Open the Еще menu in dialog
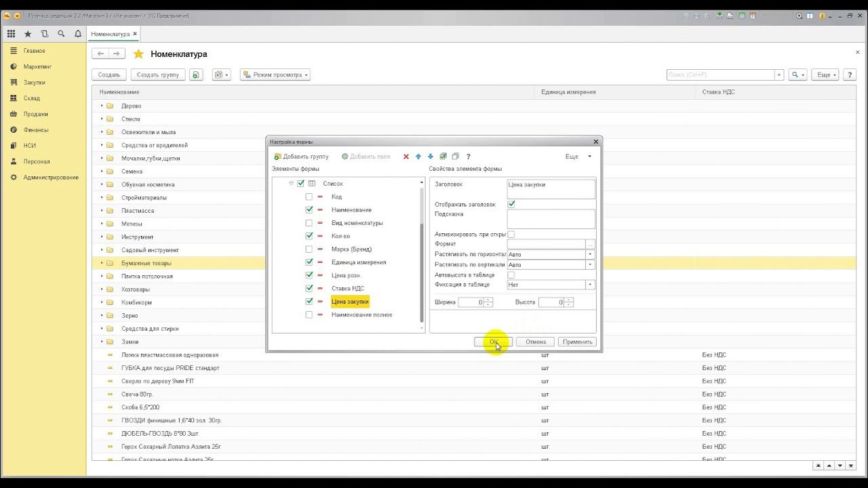The width and height of the screenshot is (868, 488). point(578,157)
